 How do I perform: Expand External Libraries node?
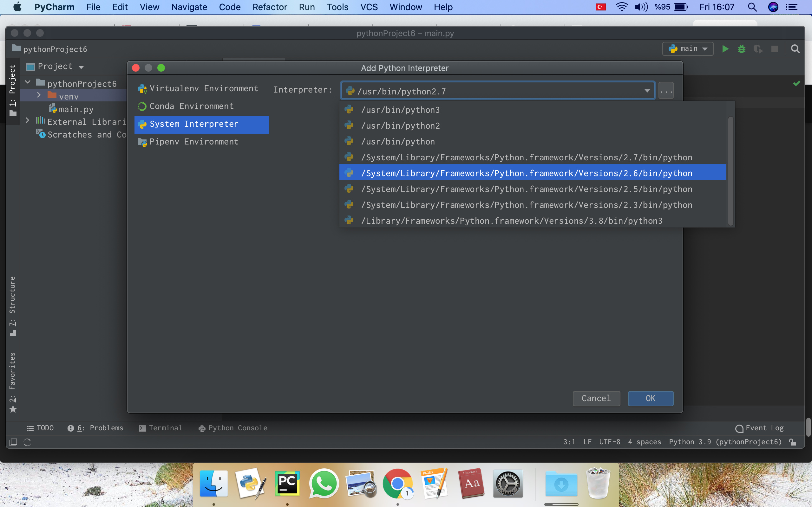[x=28, y=120]
